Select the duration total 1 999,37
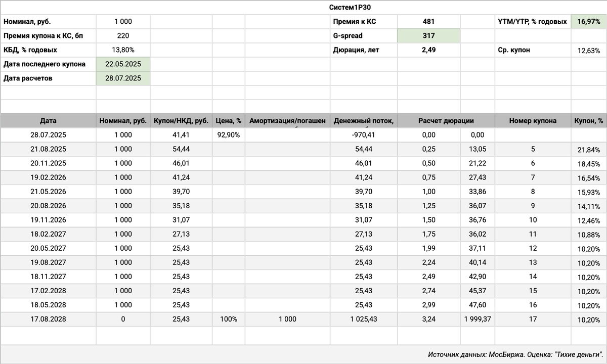The height and width of the screenshot is (364, 607). pyautogui.click(x=477, y=319)
